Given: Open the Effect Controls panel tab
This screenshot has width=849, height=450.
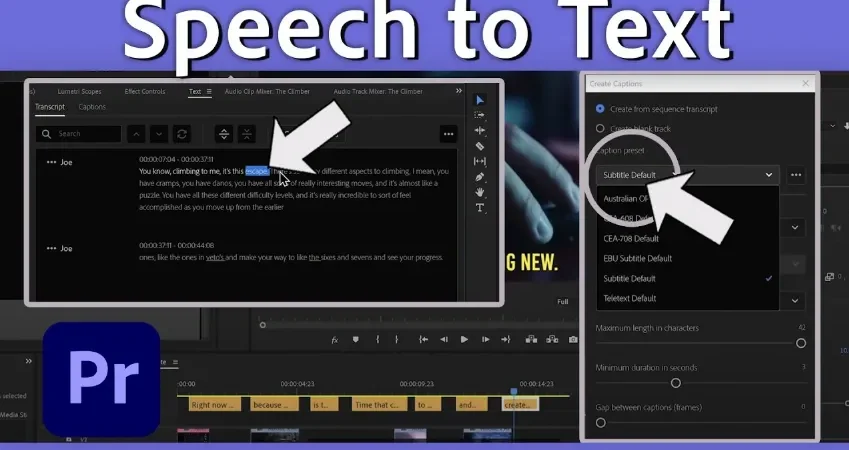Looking at the screenshot, I should [145, 92].
